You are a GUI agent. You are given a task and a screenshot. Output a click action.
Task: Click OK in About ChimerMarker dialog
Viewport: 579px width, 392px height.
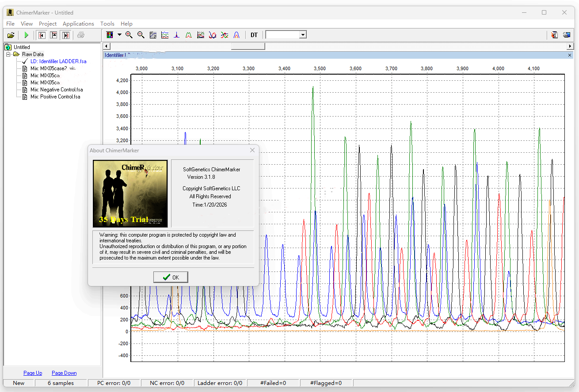coord(171,277)
